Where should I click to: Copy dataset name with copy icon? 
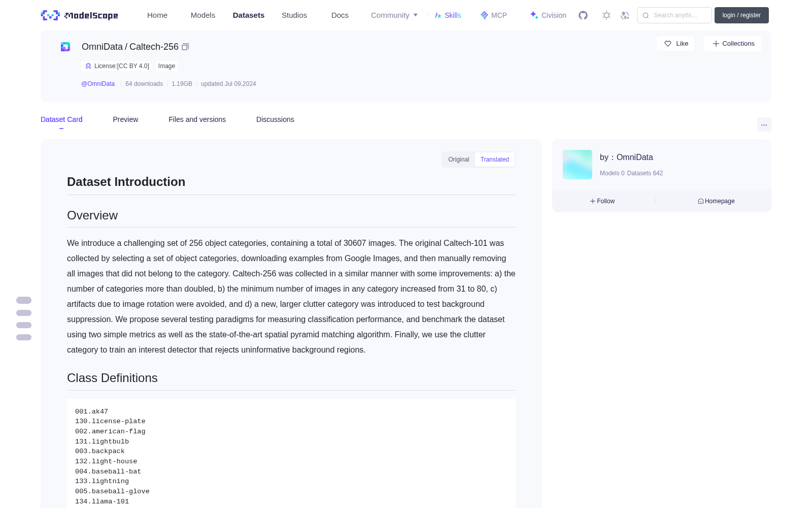(x=185, y=47)
